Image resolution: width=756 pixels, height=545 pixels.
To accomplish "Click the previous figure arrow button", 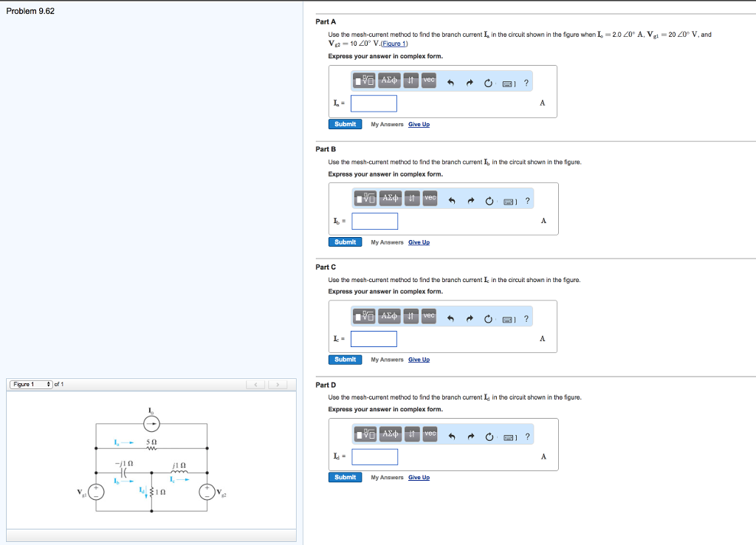I will [x=255, y=384].
